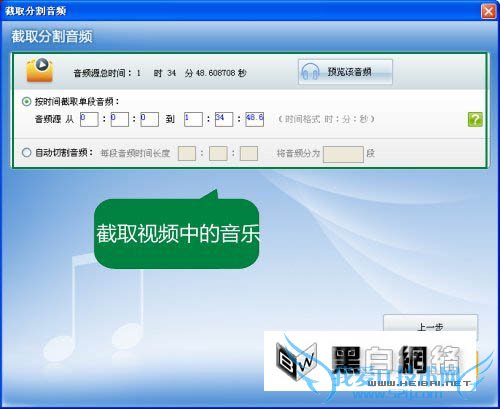
Task: Click the 预览该音频 preview audio button
Action: click(x=345, y=72)
